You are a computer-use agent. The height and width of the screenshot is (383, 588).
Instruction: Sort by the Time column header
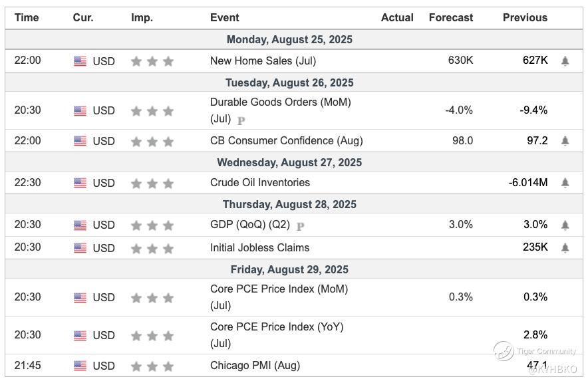pyautogui.click(x=27, y=18)
